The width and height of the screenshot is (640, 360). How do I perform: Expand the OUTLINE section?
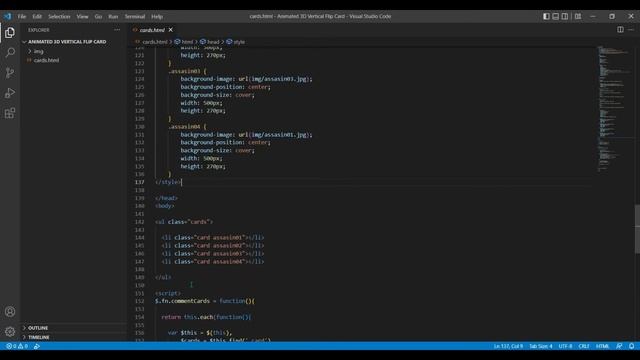pos(38,328)
